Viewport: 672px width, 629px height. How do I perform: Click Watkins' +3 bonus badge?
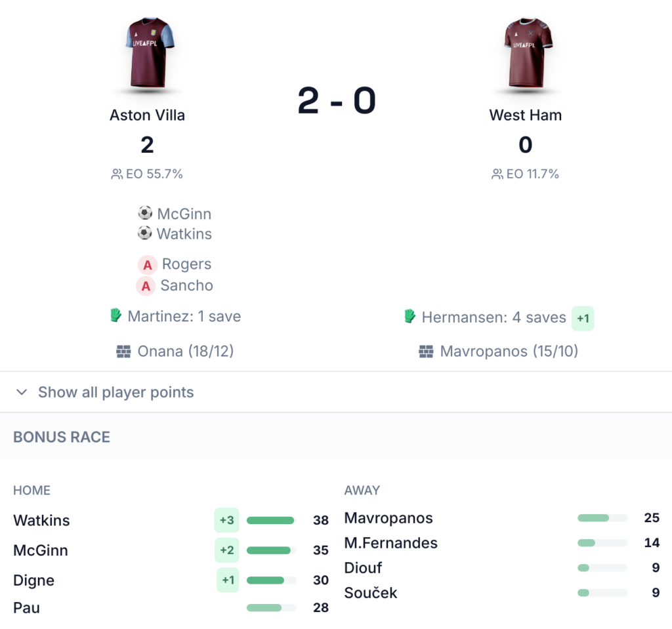pos(226,520)
